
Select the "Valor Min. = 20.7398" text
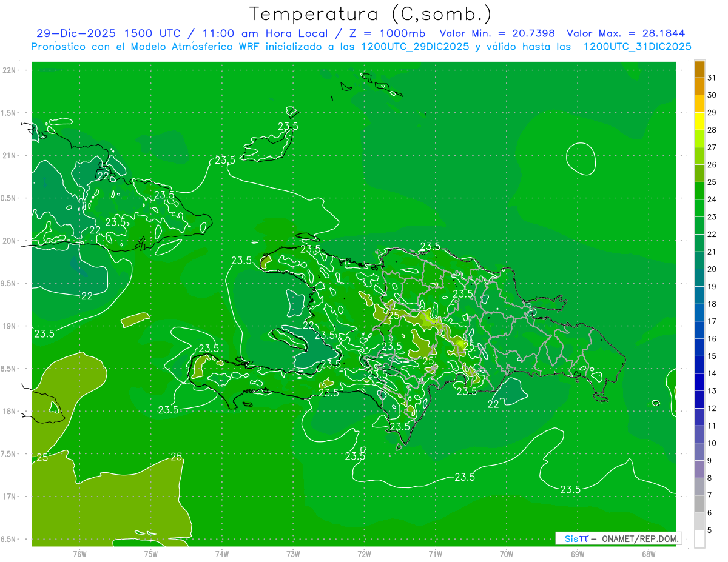(497, 33)
